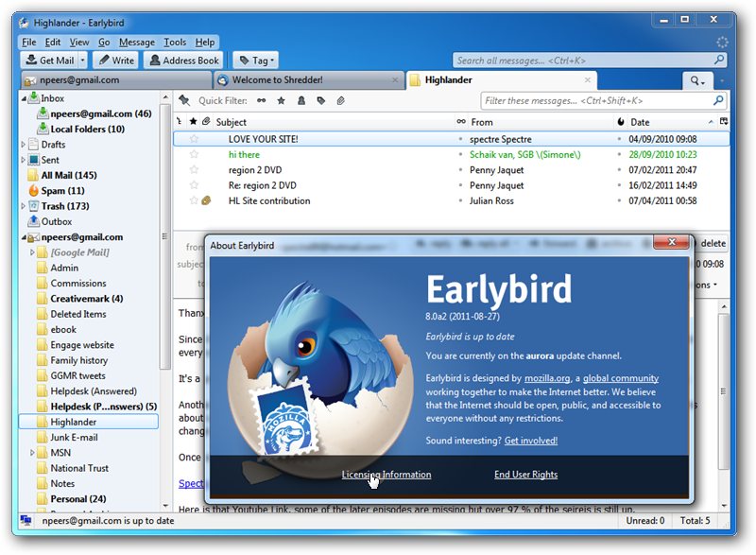This screenshot has height=555, width=756.
Task: Open the File menu
Action: pyautogui.click(x=29, y=42)
